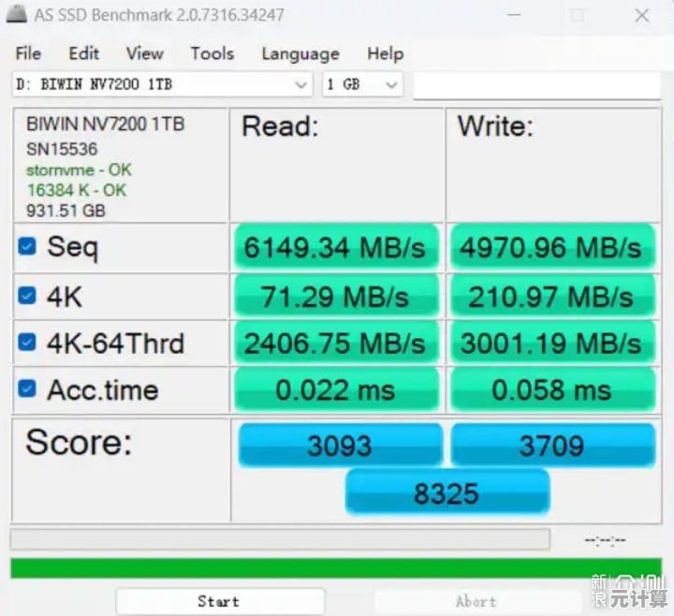674x616 pixels.
Task: Select the Seq write result 4970.96 MB/s
Action: tap(552, 247)
